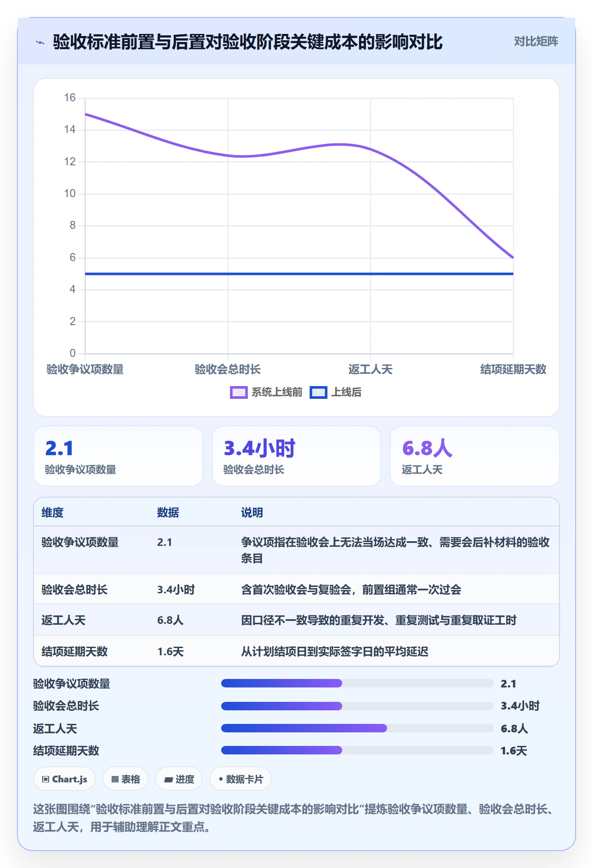Click the square icon in Chart.js chip
593x868 pixels.
click(x=46, y=779)
